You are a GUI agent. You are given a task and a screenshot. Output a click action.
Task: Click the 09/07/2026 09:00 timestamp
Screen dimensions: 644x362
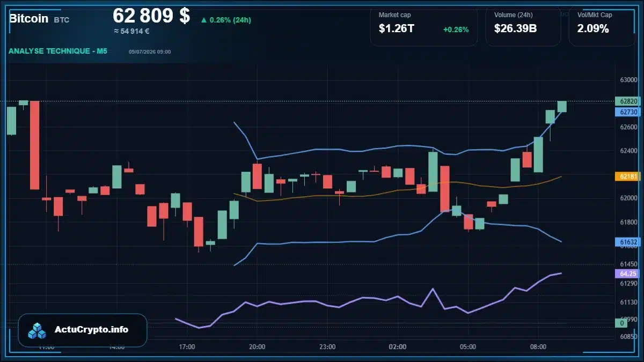tap(150, 52)
